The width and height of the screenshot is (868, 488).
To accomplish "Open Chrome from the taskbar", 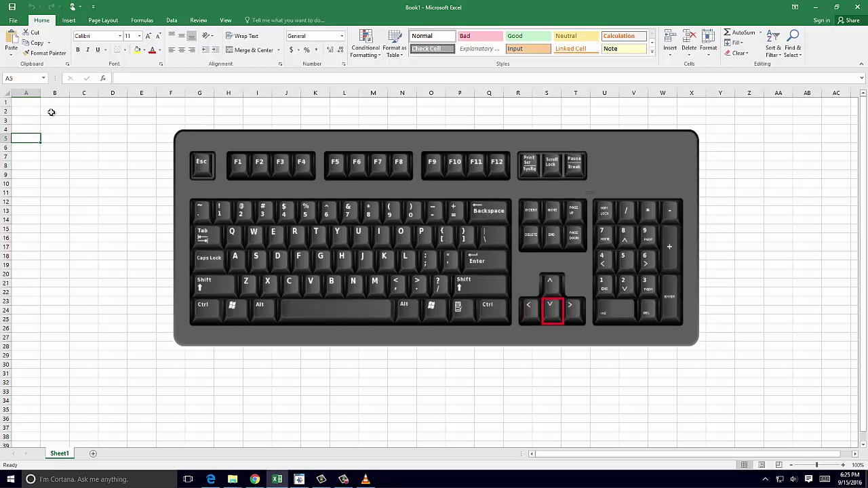I will point(254,479).
